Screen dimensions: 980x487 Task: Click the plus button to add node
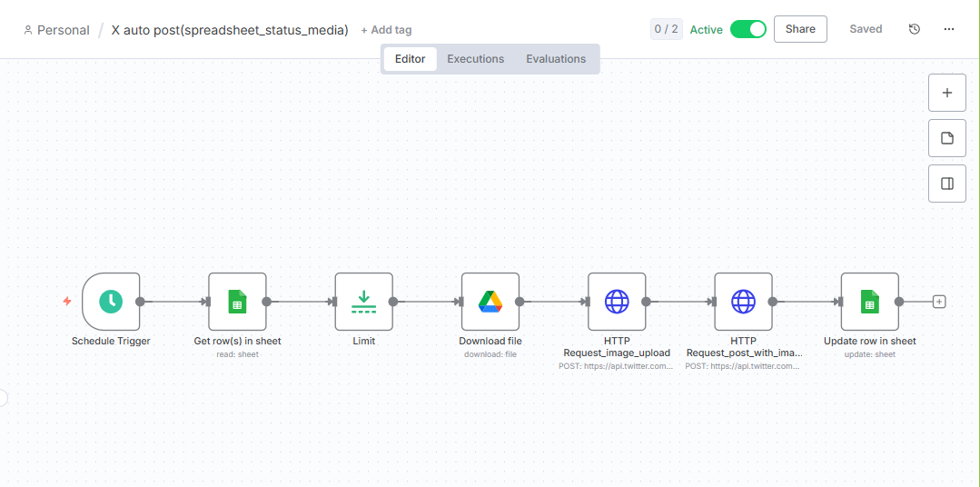pyautogui.click(x=947, y=93)
